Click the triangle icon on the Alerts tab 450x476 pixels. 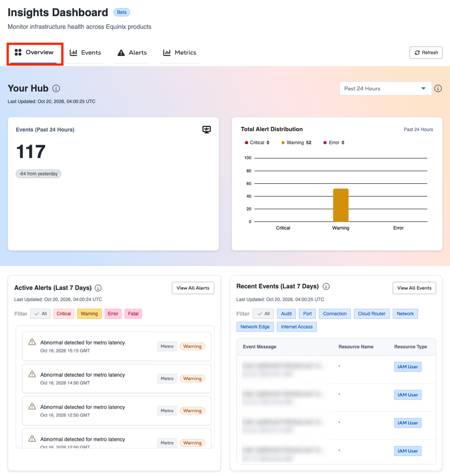tap(121, 53)
